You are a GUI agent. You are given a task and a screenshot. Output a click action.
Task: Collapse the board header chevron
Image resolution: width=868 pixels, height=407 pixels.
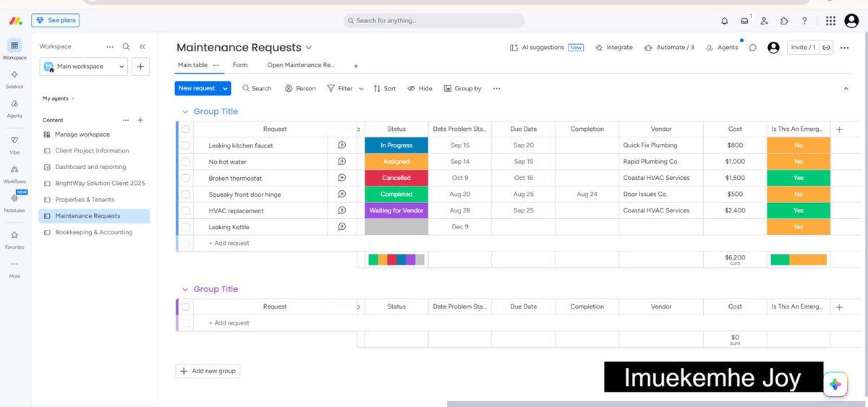846,88
